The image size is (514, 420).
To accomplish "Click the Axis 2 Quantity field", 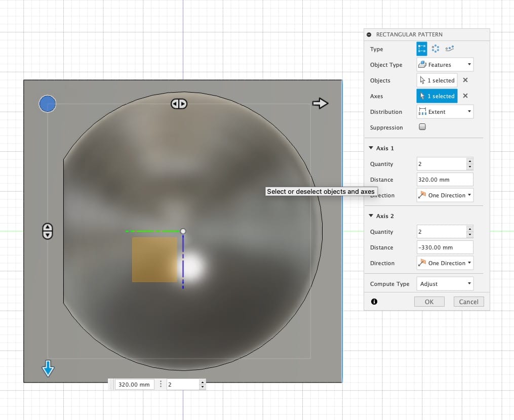I will (x=441, y=232).
